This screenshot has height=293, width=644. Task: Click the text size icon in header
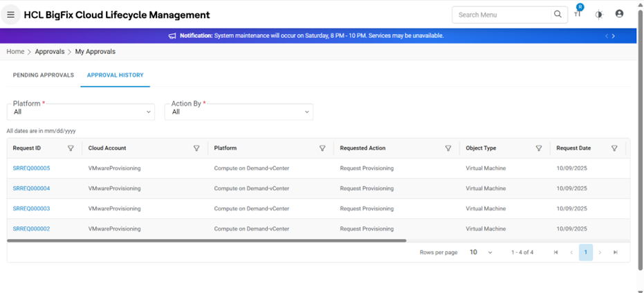[578, 15]
